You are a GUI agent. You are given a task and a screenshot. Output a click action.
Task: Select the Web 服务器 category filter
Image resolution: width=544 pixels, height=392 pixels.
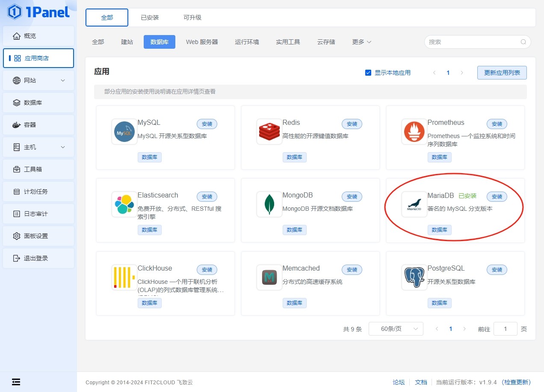(x=202, y=42)
